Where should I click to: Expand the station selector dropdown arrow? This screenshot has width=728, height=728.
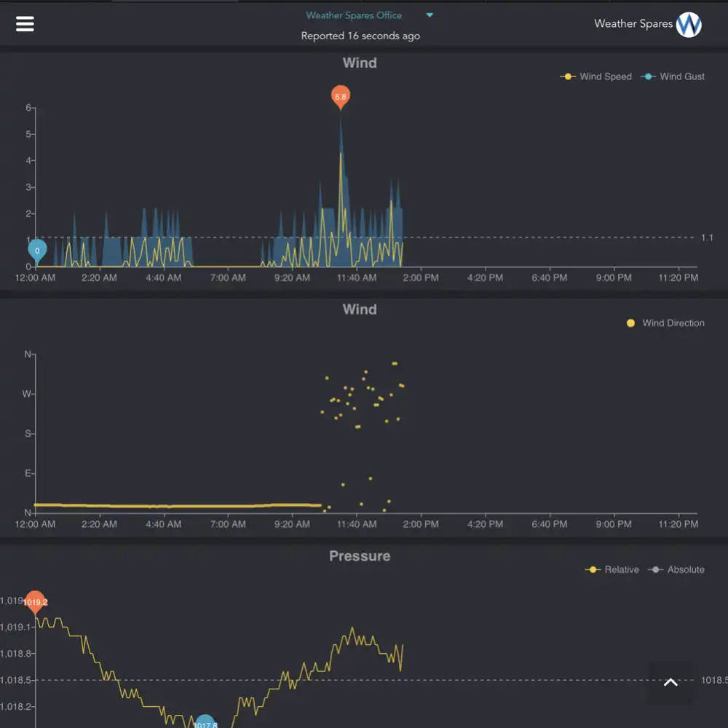(x=430, y=15)
